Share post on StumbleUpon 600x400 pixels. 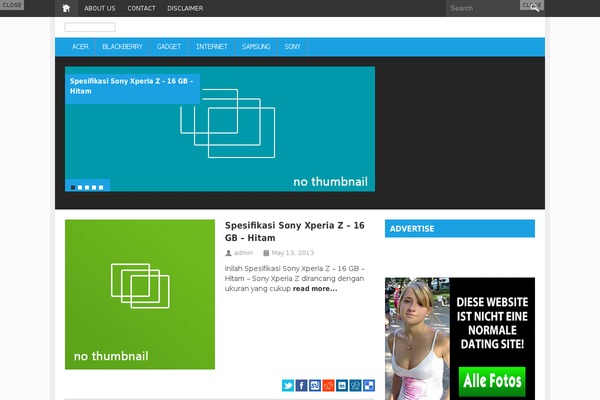[315, 385]
